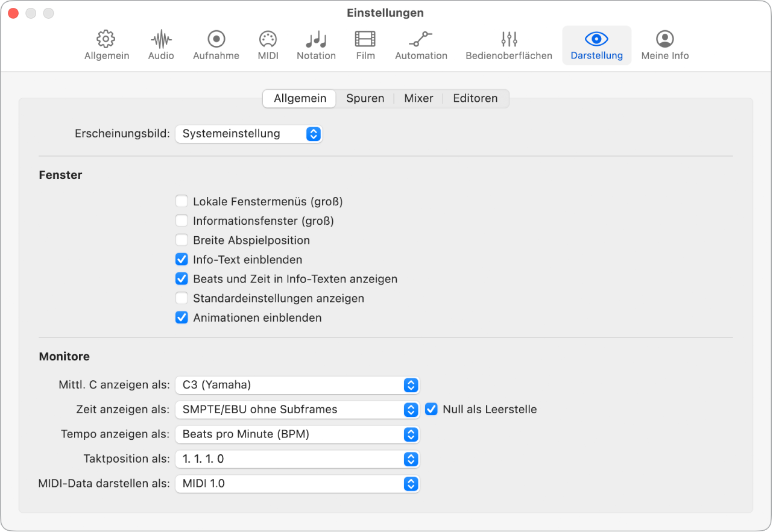Open the Film settings pane
Screen dimensions: 773x532
(x=365, y=40)
